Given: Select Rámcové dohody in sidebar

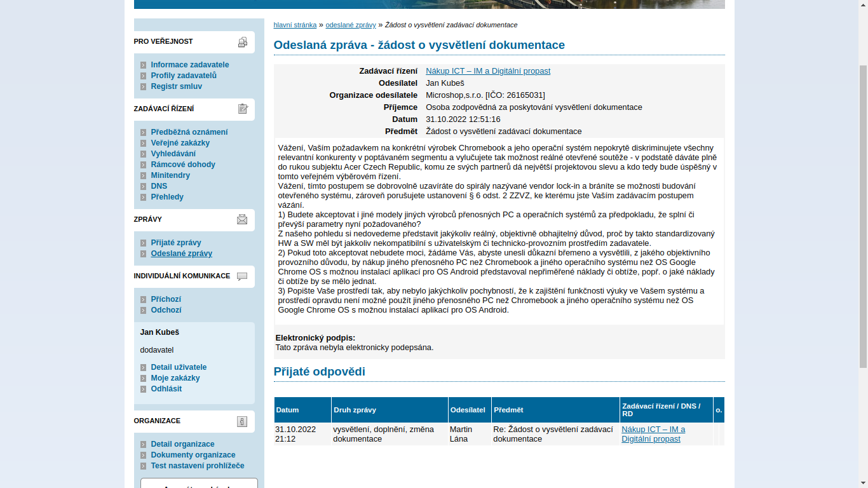Looking at the screenshot, I should click(183, 165).
